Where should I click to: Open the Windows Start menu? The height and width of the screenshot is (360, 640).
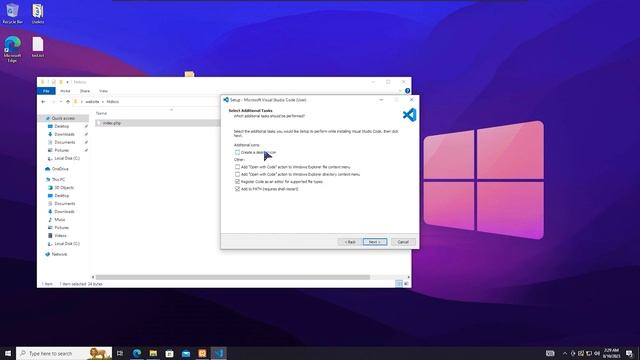8,353
